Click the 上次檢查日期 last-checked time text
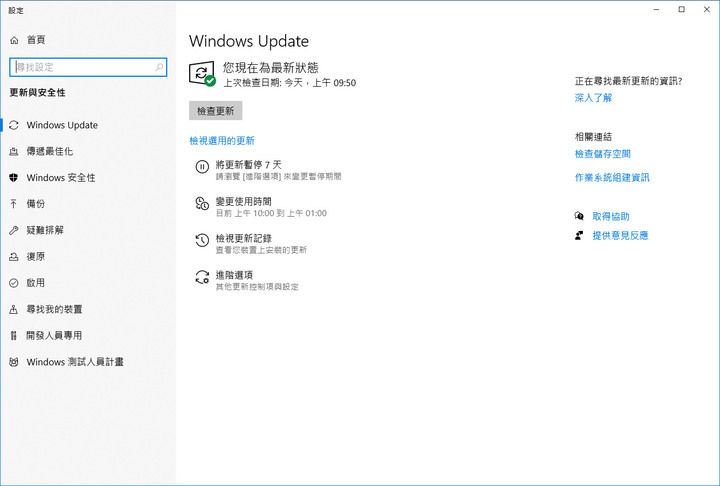Viewport: 720px width, 486px height. [289, 83]
